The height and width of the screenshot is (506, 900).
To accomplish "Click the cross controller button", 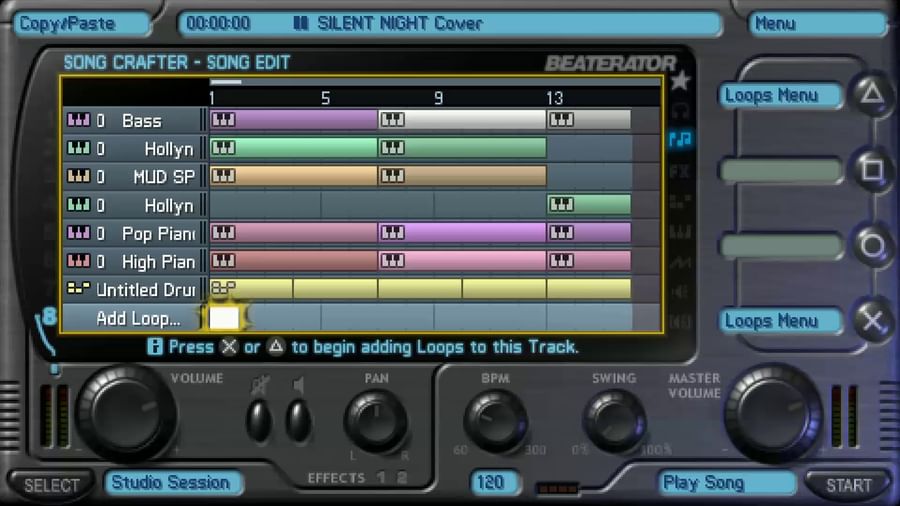I will pyautogui.click(x=872, y=320).
